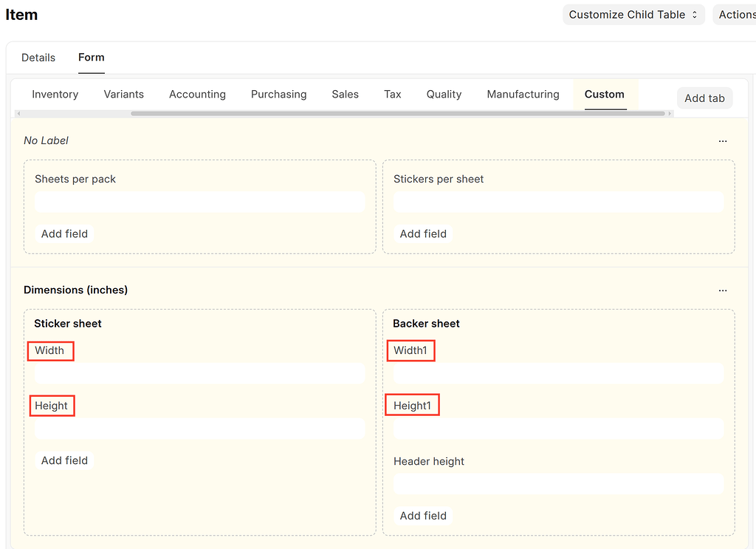
Task: Open the Dimensions (inches) section options menu
Action: click(723, 290)
